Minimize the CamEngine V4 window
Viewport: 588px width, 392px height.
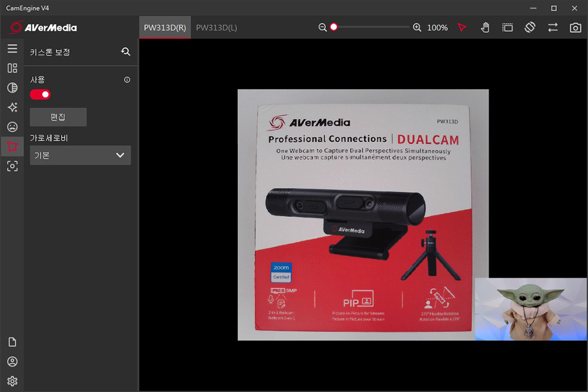pos(533,8)
